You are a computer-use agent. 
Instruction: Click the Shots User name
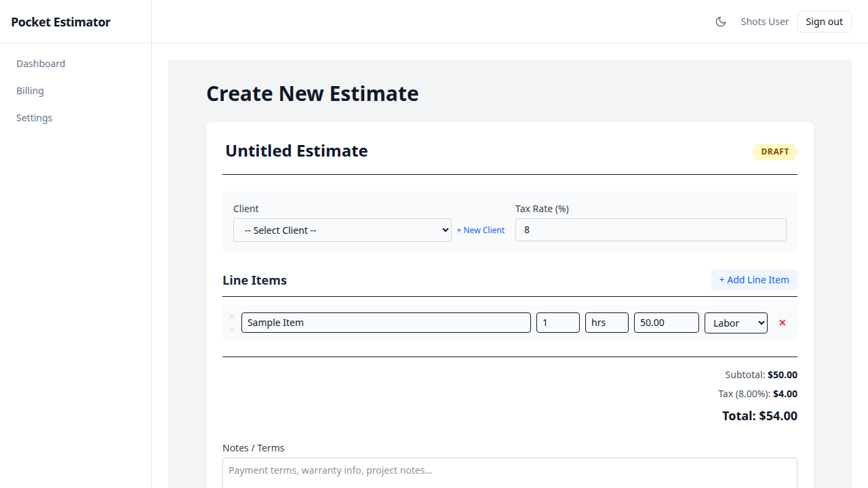(x=765, y=22)
